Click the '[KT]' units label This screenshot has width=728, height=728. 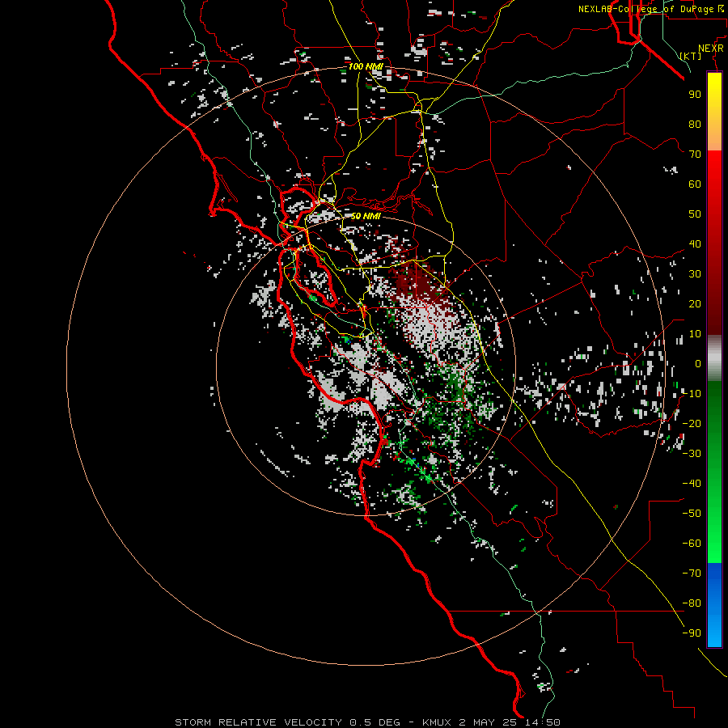tap(691, 56)
